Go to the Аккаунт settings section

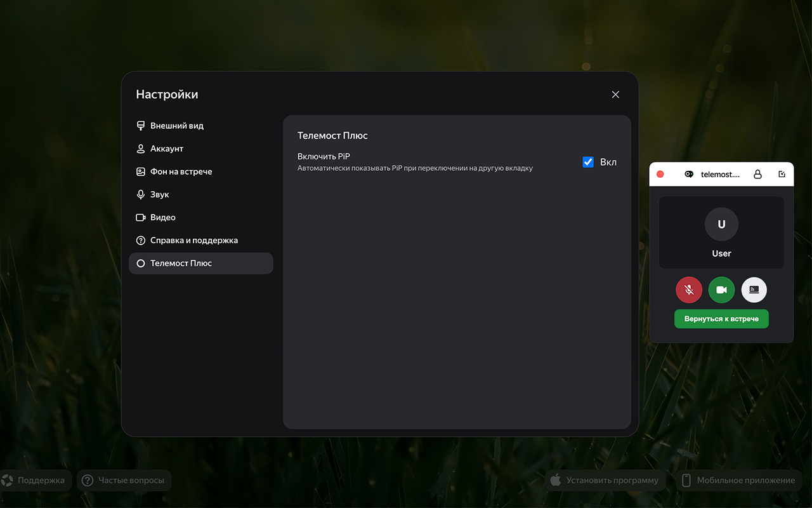pyautogui.click(x=200, y=149)
